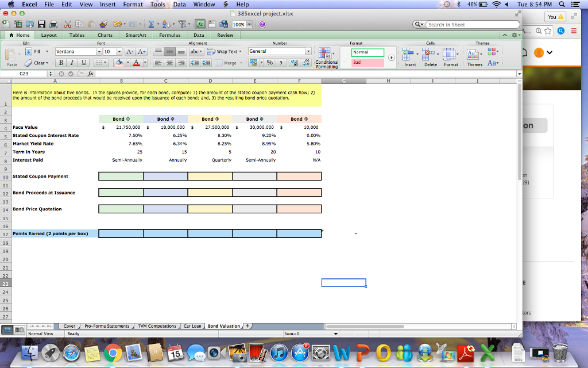Click the Paste clipboard icon in ribbon
588x368 pixels.
point(10,55)
